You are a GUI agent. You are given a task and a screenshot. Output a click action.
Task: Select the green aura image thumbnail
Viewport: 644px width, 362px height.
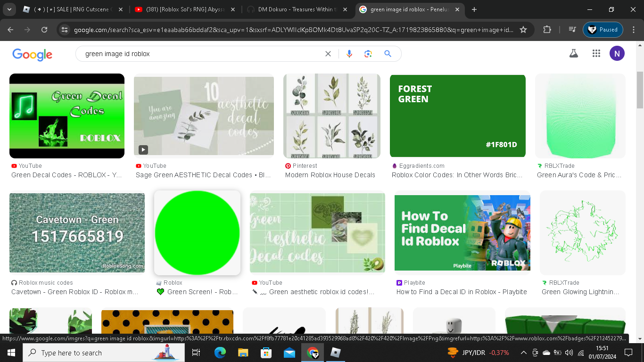[580, 116]
